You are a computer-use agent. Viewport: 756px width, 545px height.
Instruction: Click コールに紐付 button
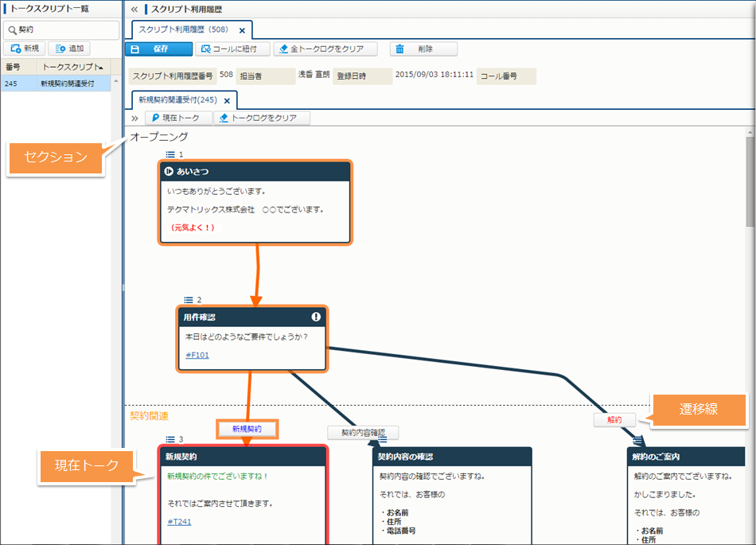(232, 49)
